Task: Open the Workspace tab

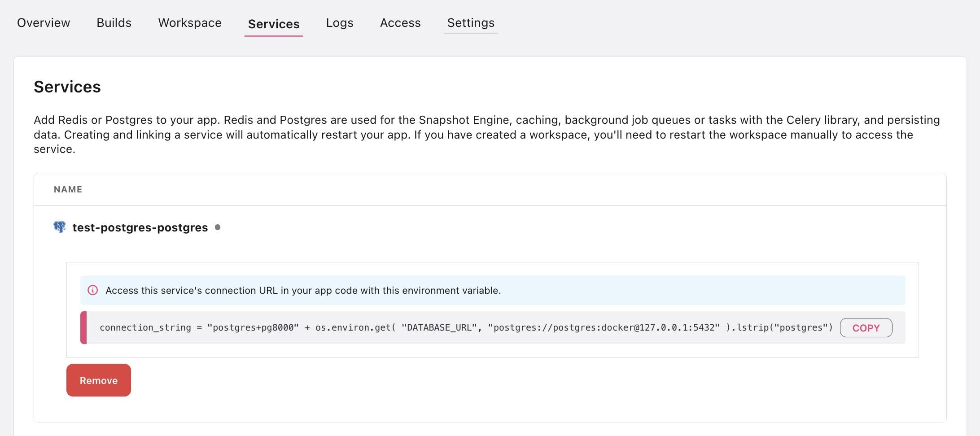Action: coord(189,22)
